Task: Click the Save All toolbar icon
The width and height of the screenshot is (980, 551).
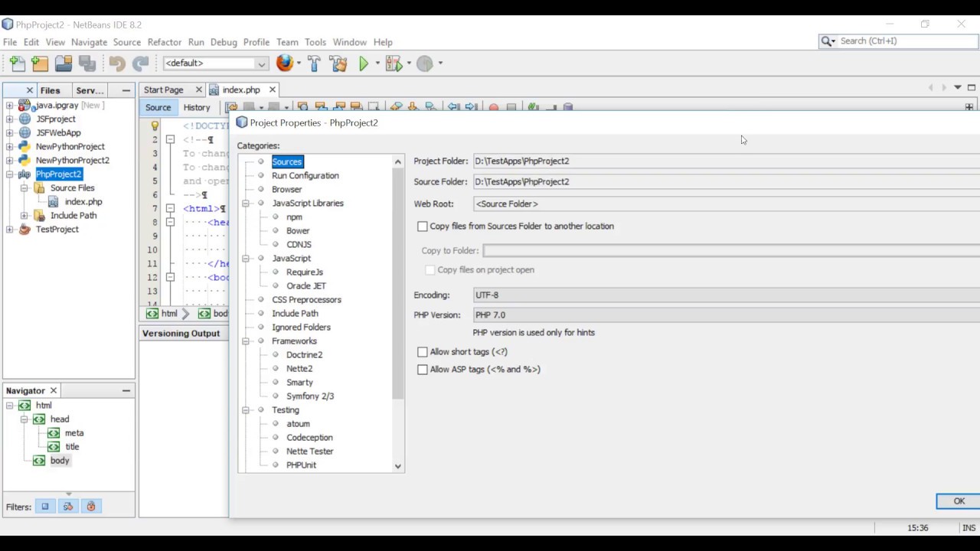Action: click(x=87, y=64)
